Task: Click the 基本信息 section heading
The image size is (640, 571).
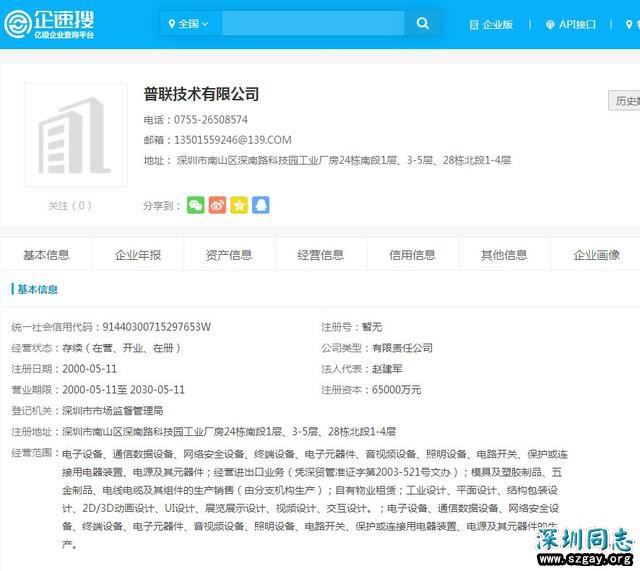Action: coord(37,289)
